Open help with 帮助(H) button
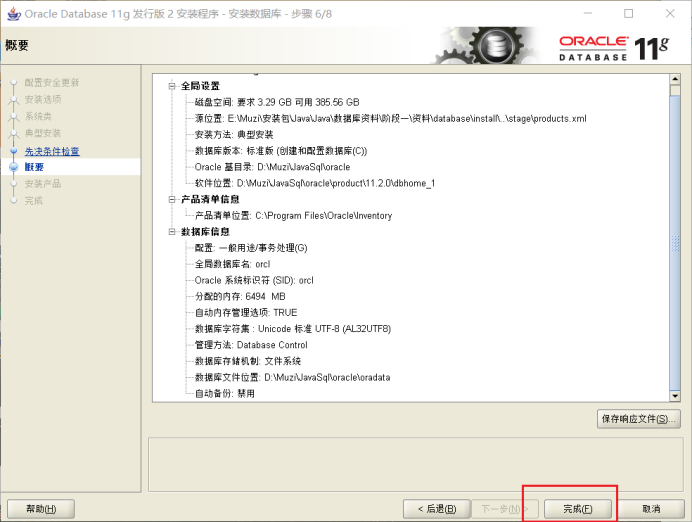This screenshot has height=522, width=692. coord(41,509)
